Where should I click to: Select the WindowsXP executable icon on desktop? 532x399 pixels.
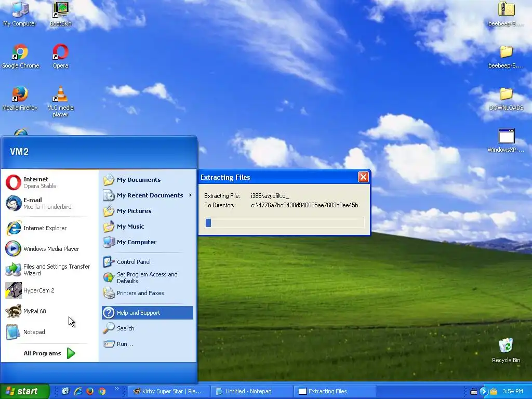point(506,140)
